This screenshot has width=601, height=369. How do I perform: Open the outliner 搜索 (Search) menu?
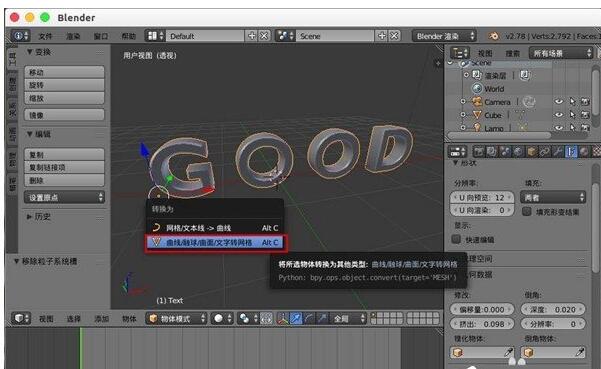[512, 53]
